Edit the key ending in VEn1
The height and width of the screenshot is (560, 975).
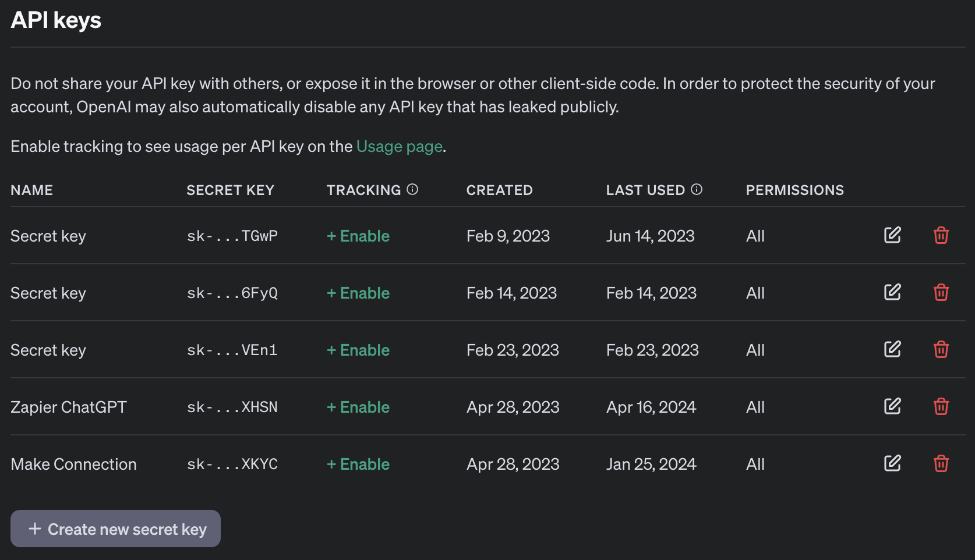click(x=892, y=349)
